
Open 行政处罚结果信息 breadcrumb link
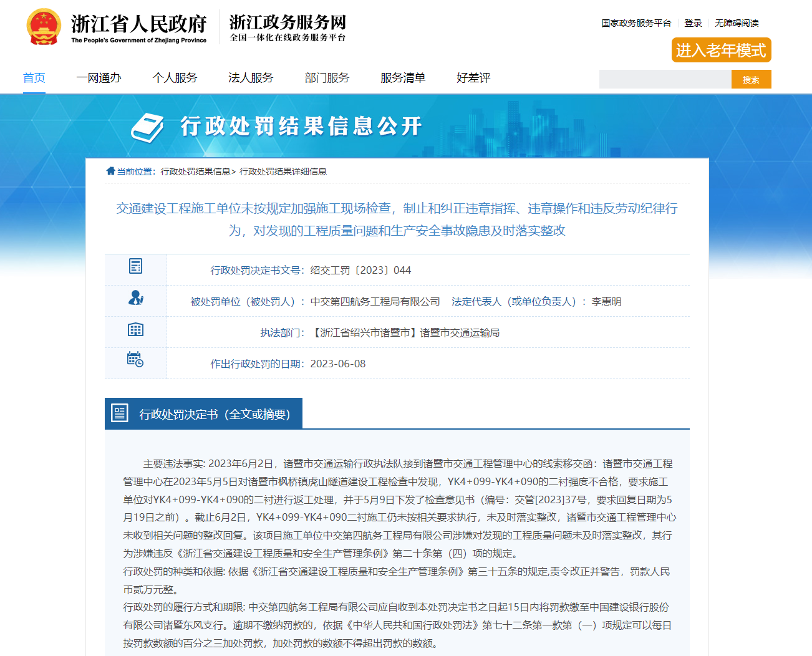point(195,171)
